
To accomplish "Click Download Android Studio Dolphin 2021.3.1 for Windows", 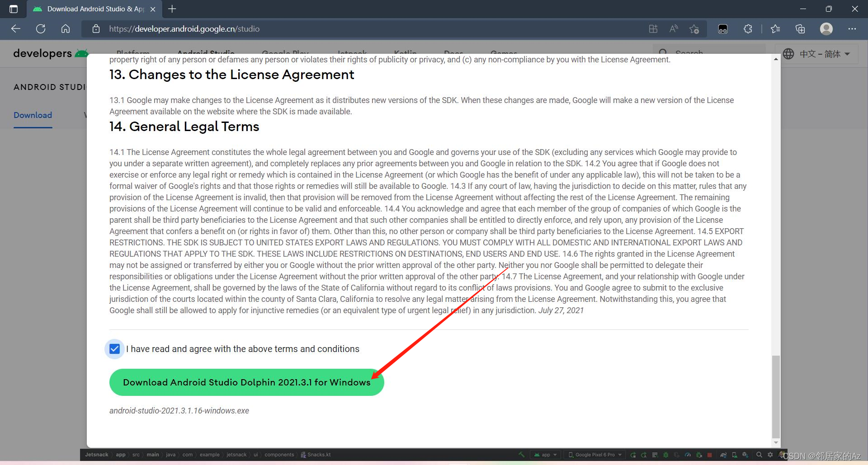I will [x=247, y=382].
